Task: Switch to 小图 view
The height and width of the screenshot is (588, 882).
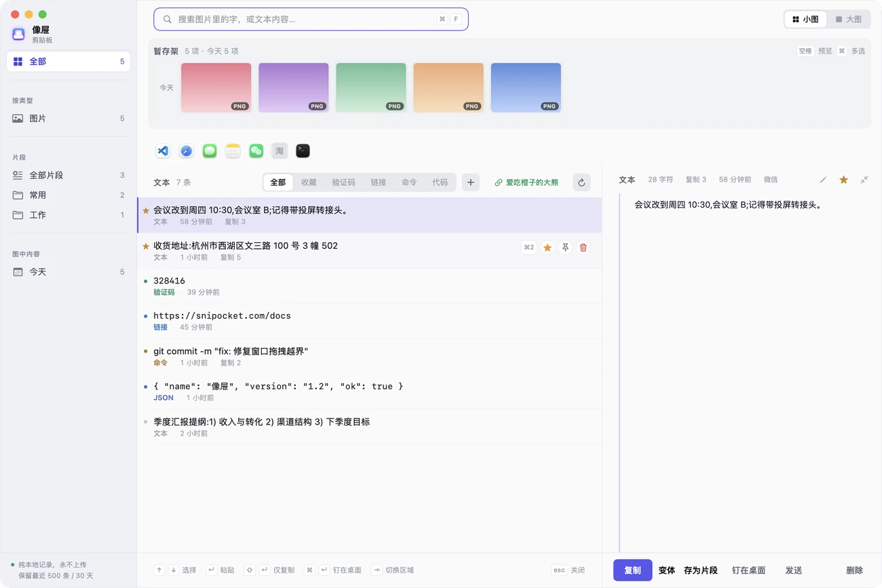Action: (805, 20)
